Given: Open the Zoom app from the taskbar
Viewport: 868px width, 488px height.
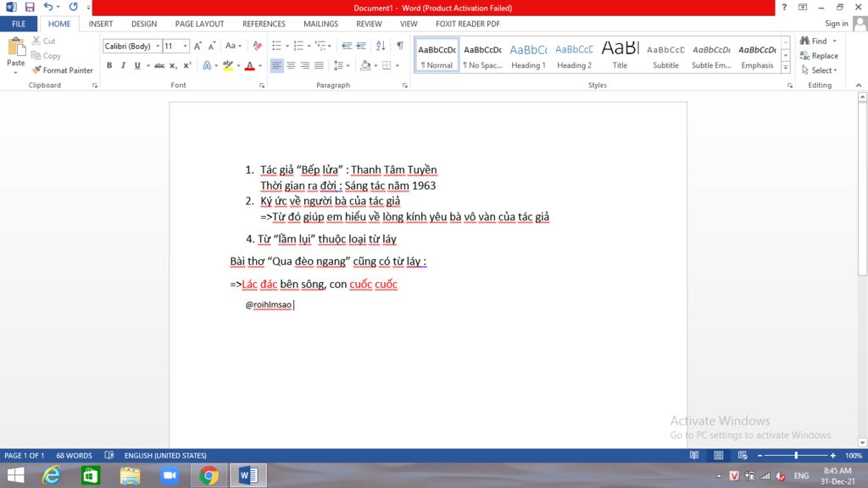Looking at the screenshot, I should pyautogui.click(x=170, y=475).
